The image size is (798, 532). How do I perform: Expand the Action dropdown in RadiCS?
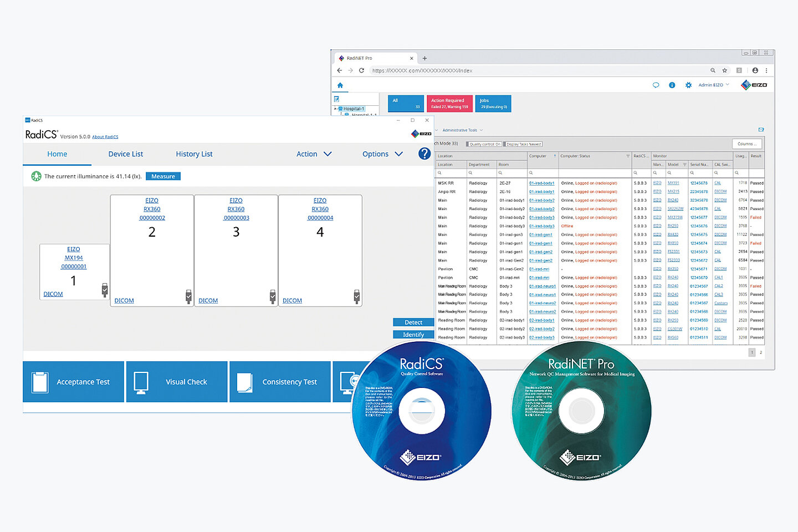click(314, 154)
